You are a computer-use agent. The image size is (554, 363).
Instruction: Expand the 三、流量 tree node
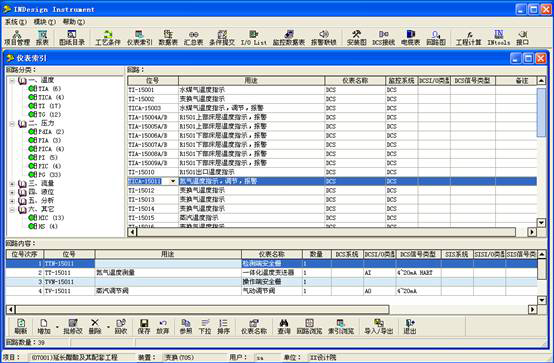[x=12, y=184]
